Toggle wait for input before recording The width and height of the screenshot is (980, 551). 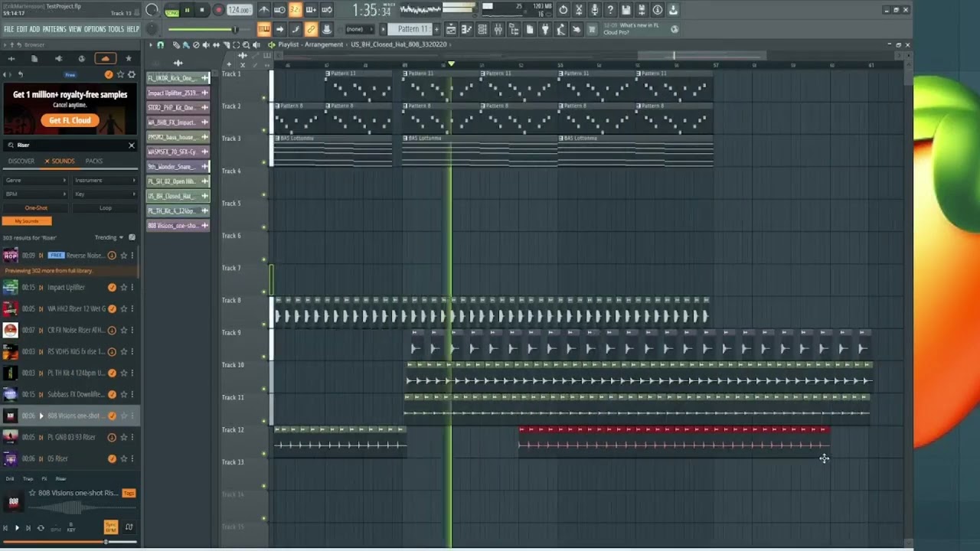(279, 10)
